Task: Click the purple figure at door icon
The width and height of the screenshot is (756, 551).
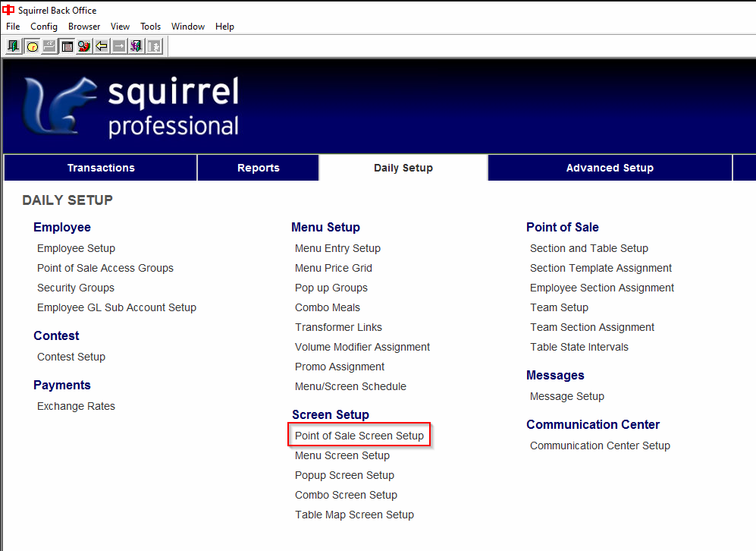Action: click(x=136, y=46)
